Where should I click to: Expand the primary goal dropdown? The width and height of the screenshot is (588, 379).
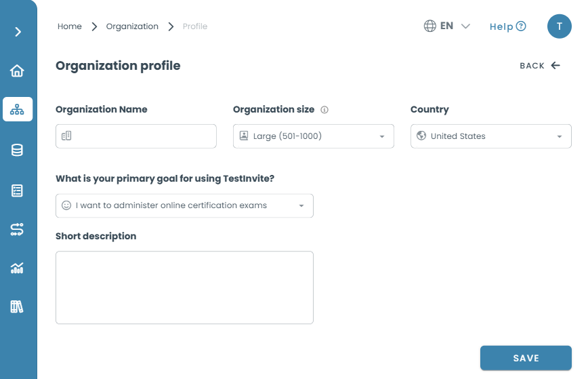click(184, 205)
